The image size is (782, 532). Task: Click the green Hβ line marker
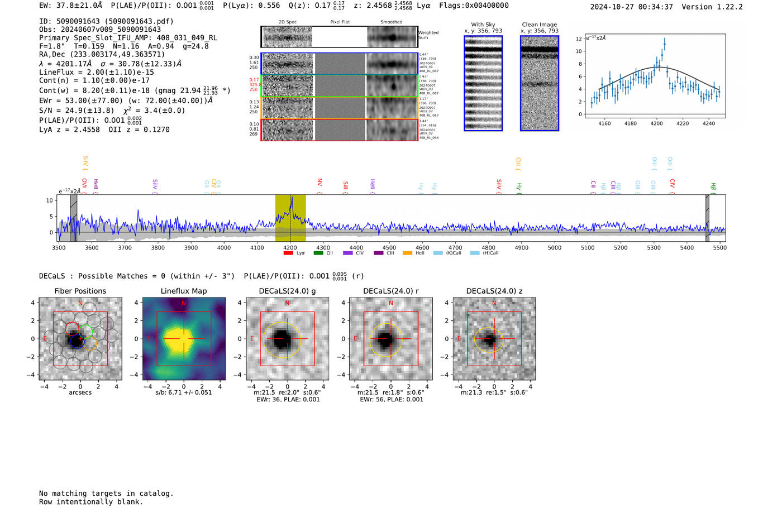(x=713, y=188)
